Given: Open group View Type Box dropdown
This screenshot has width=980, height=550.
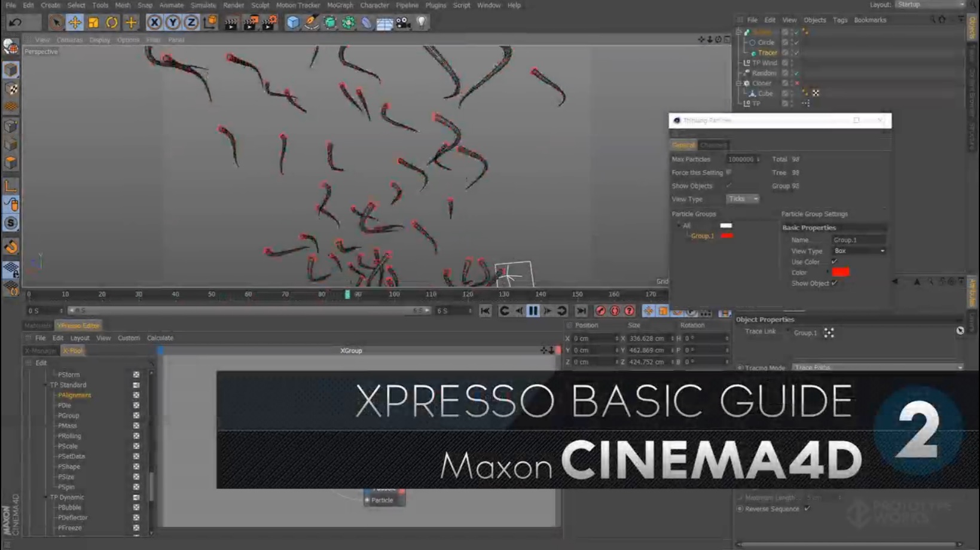Looking at the screenshot, I should pos(859,251).
